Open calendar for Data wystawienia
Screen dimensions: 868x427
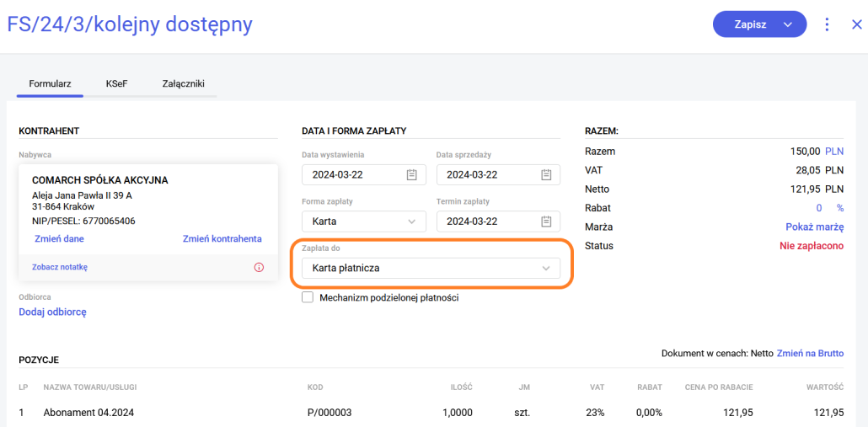point(412,175)
